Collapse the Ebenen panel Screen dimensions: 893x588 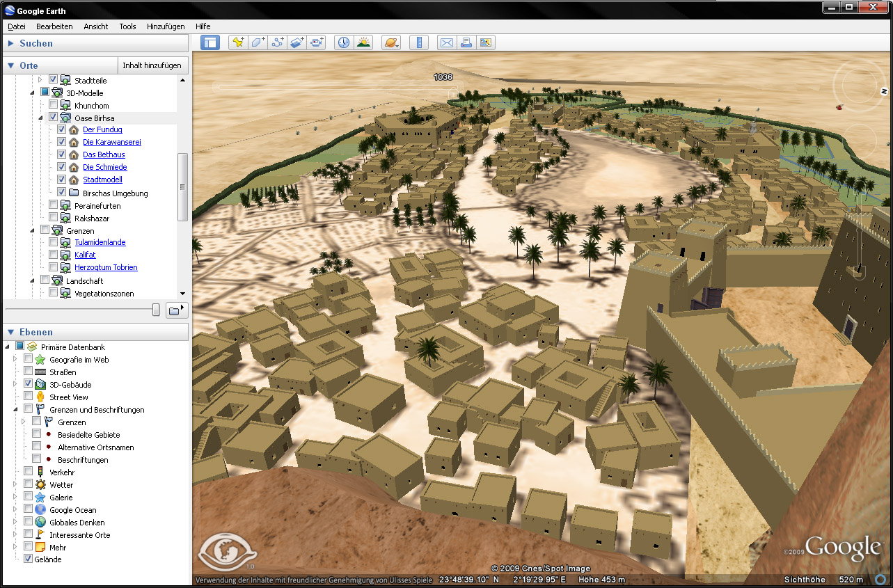coord(10,332)
